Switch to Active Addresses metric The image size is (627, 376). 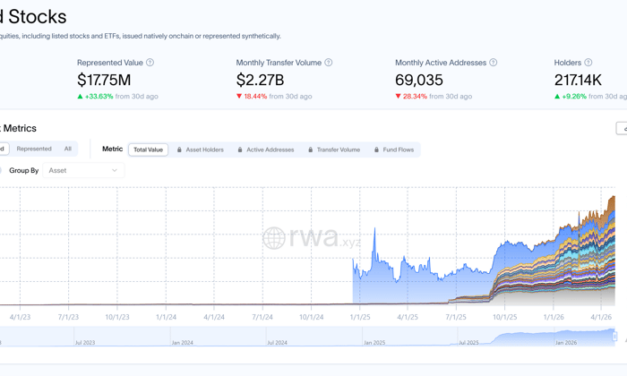pyautogui.click(x=266, y=150)
